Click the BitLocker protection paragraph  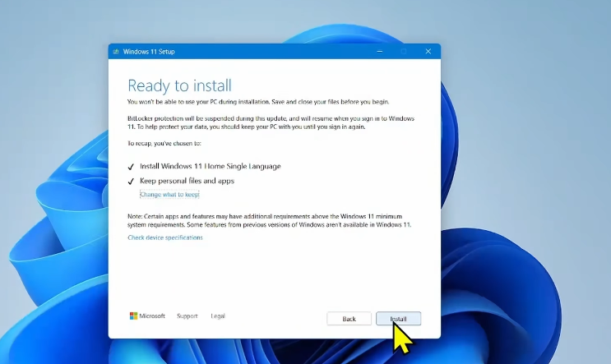[271, 122]
